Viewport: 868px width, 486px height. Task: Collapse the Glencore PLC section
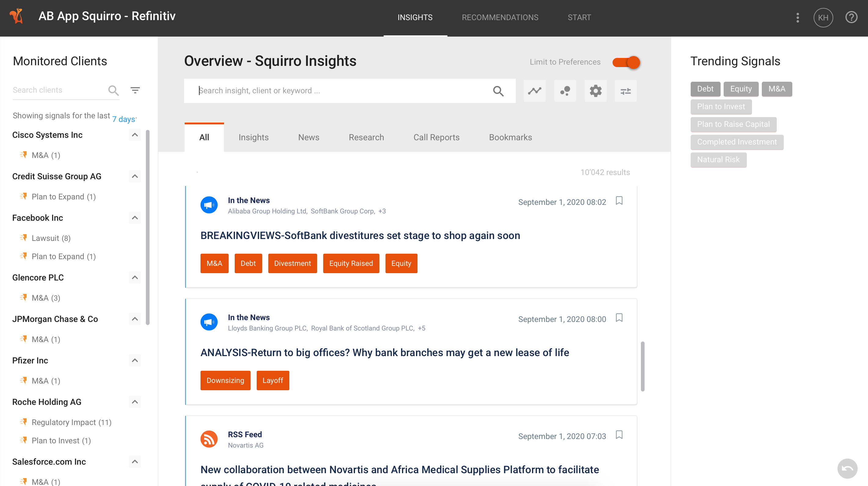click(135, 277)
